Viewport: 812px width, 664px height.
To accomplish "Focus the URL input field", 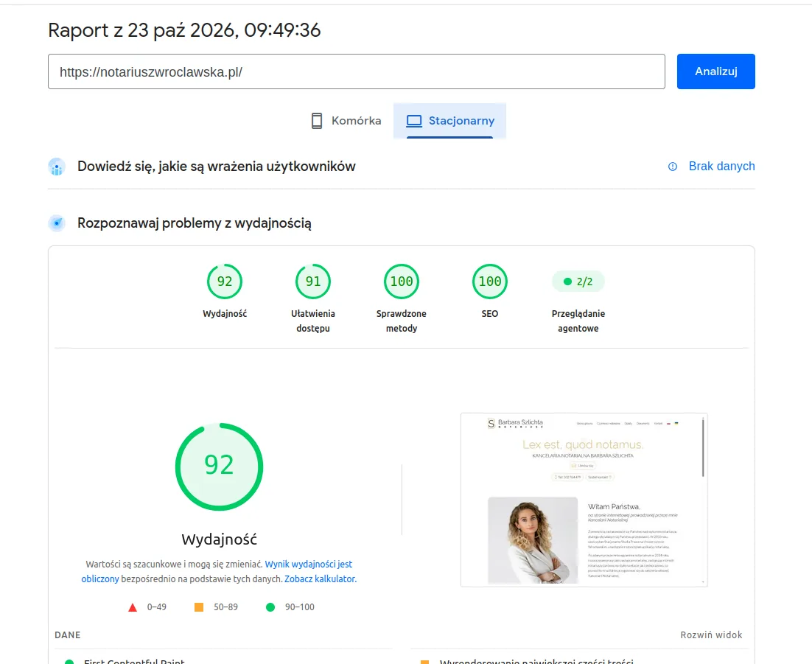I will [357, 71].
